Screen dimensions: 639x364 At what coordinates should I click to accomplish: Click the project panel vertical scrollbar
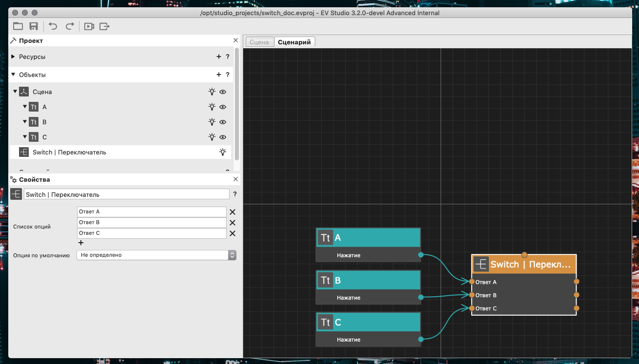pyautogui.click(x=237, y=102)
